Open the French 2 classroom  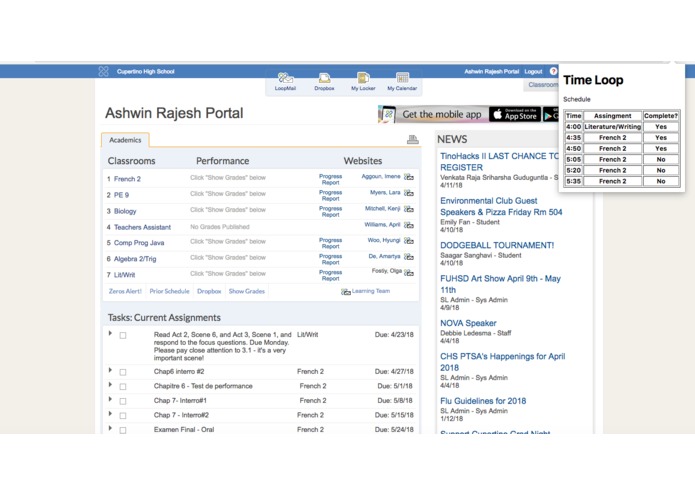[x=127, y=179]
